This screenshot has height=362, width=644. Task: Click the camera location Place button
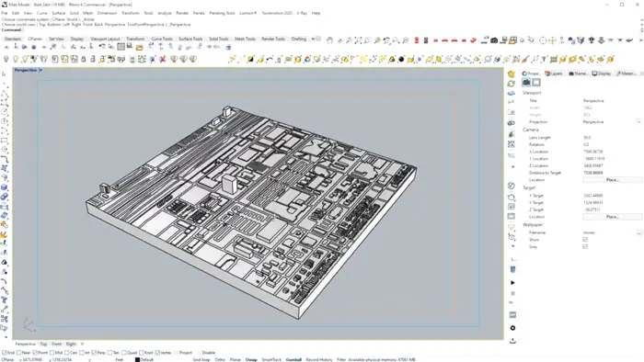tap(613, 180)
